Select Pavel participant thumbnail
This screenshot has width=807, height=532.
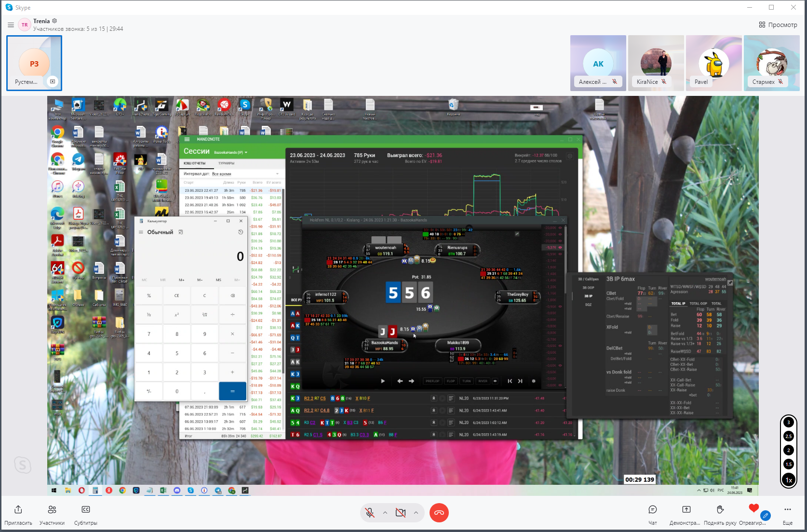pos(714,63)
